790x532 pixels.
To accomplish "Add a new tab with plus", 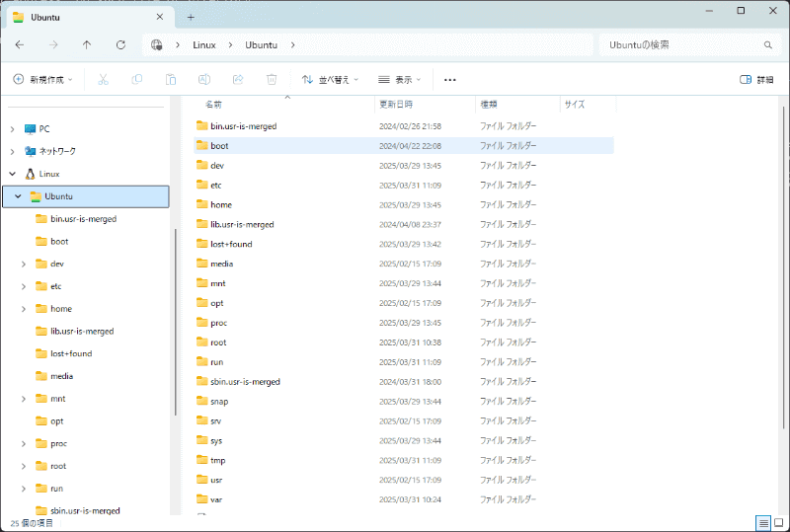I will [191, 17].
